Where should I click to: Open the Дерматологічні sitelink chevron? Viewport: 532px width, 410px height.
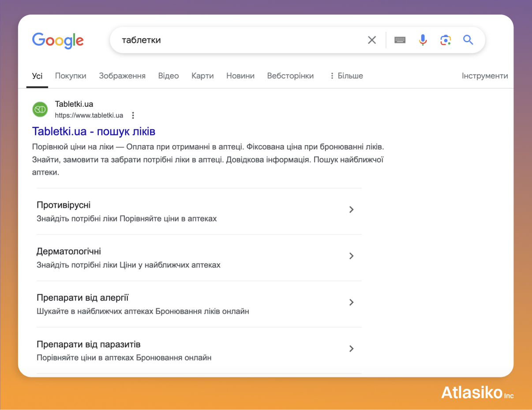(352, 256)
